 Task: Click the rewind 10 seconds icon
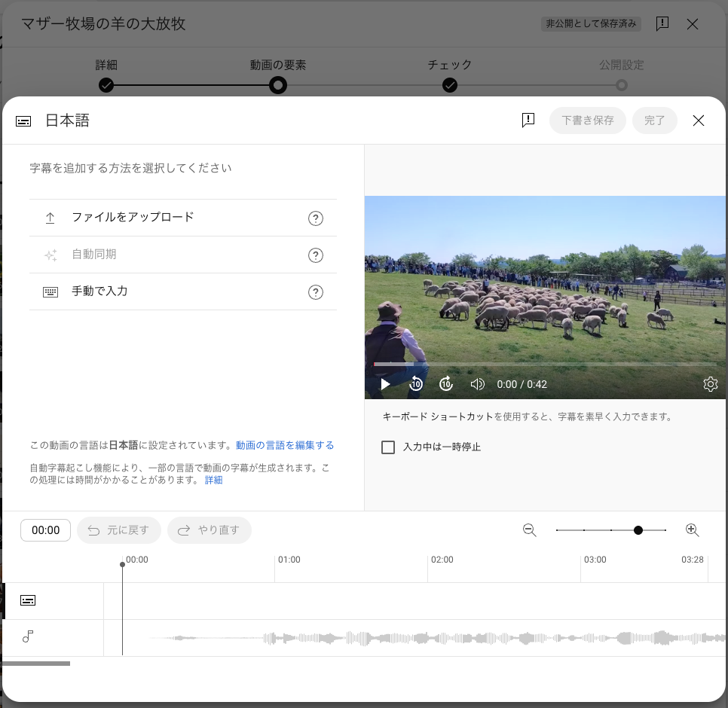point(415,384)
